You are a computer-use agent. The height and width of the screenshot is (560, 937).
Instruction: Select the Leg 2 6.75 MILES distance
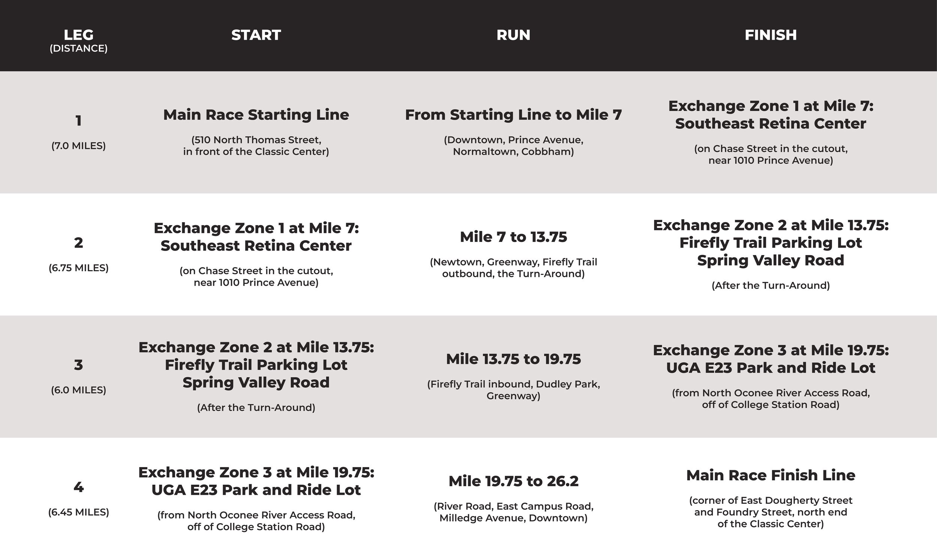[79, 268]
